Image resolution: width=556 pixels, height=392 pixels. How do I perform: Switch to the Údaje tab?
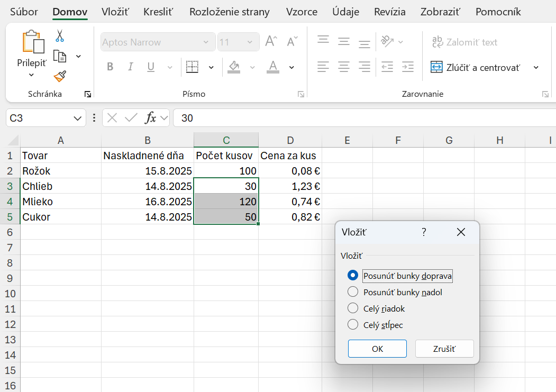346,12
